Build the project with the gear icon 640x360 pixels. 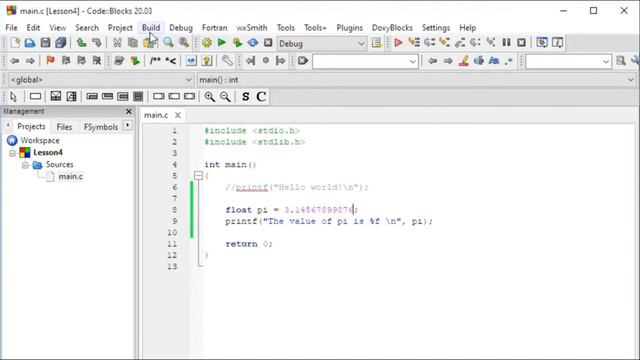pyautogui.click(x=207, y=43)
